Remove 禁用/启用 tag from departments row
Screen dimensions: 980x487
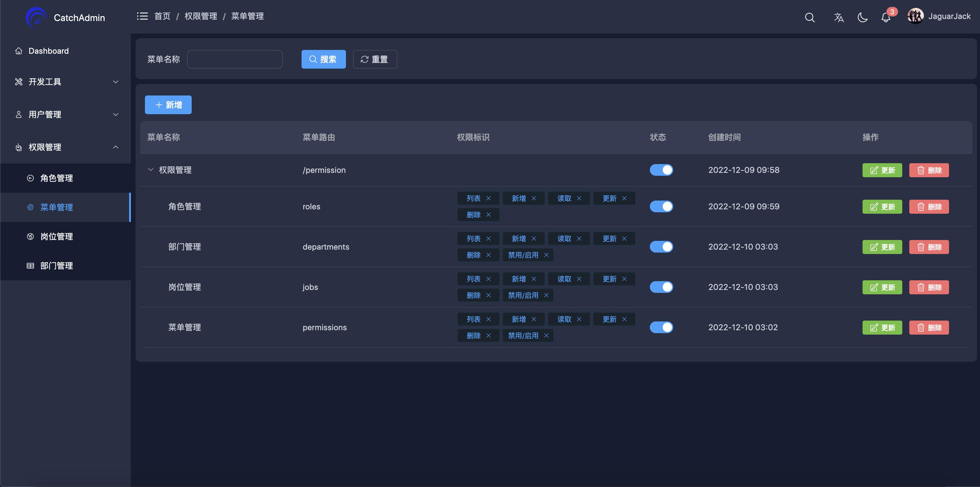[x=546, y=255]
